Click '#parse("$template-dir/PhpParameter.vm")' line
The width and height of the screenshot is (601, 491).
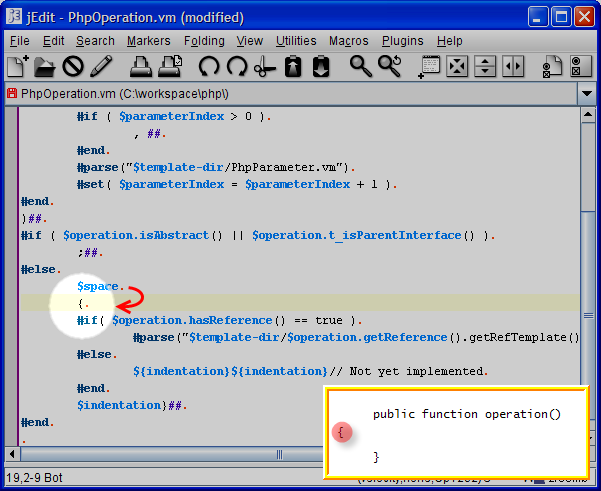pos(216,167)
